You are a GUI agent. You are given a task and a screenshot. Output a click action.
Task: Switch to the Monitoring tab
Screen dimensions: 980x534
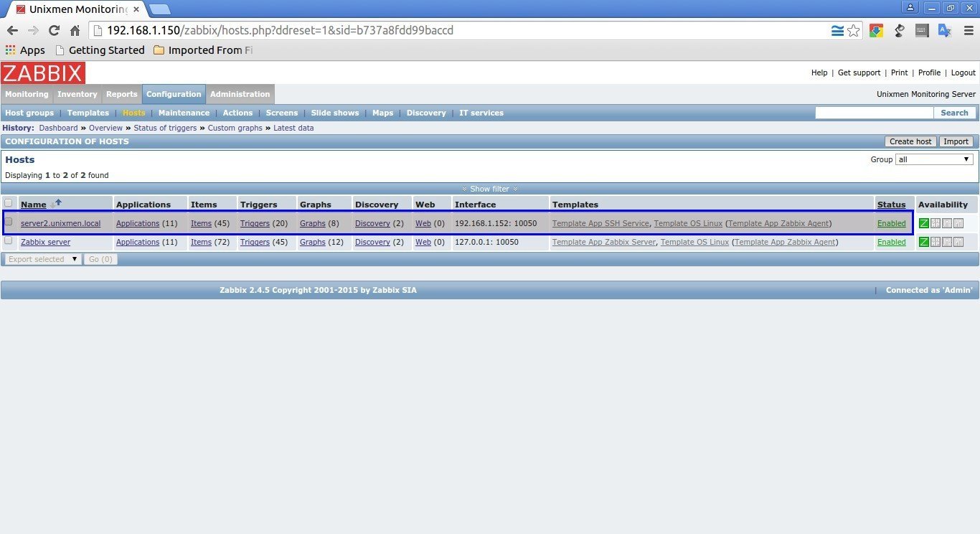(27, 94)
